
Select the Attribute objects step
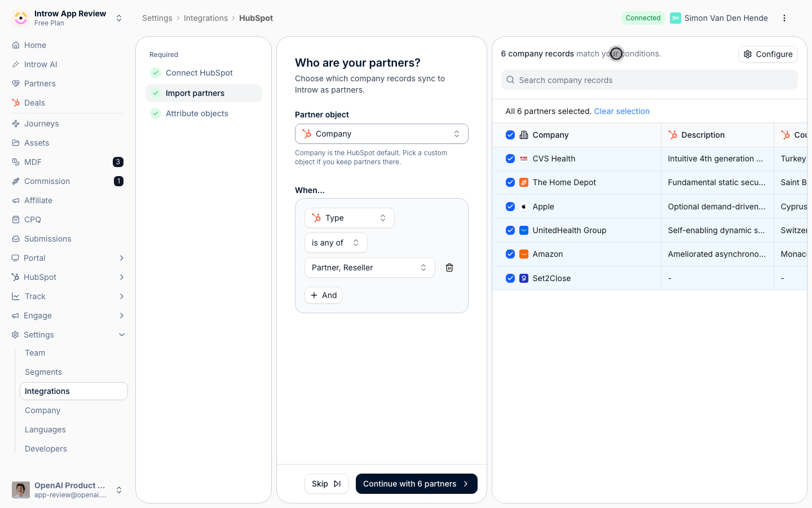tap(204, 113)
